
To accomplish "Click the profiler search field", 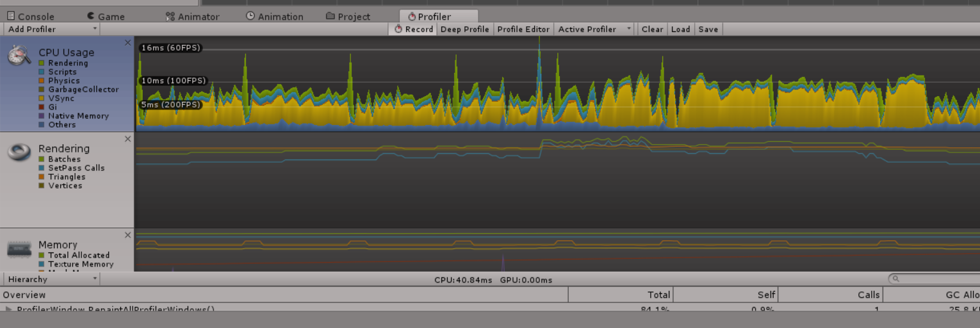I will pyautogui.click(x=934, y=279).
